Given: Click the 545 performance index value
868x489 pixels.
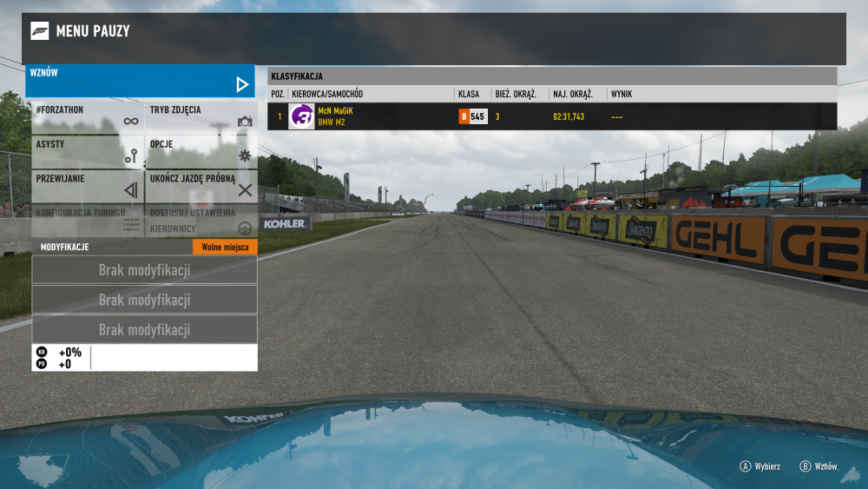Looking at the screenshot, I should pos(477,117).
